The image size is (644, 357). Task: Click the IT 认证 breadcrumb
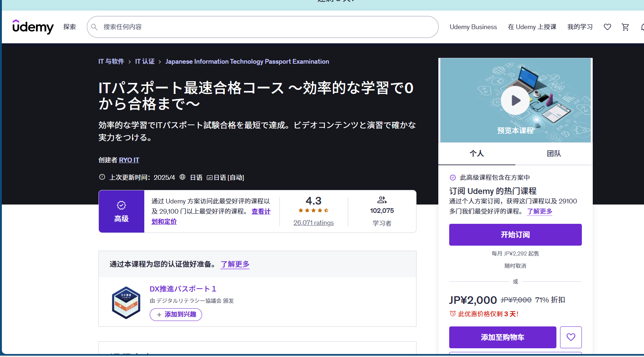coord(145,62)
